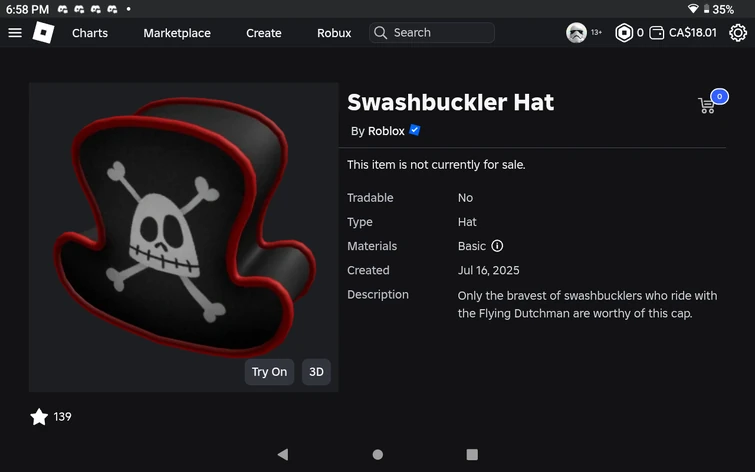This screenshot has width=755, height=472.
Task: Click the Basic materials value
Action: pos(471,246)
